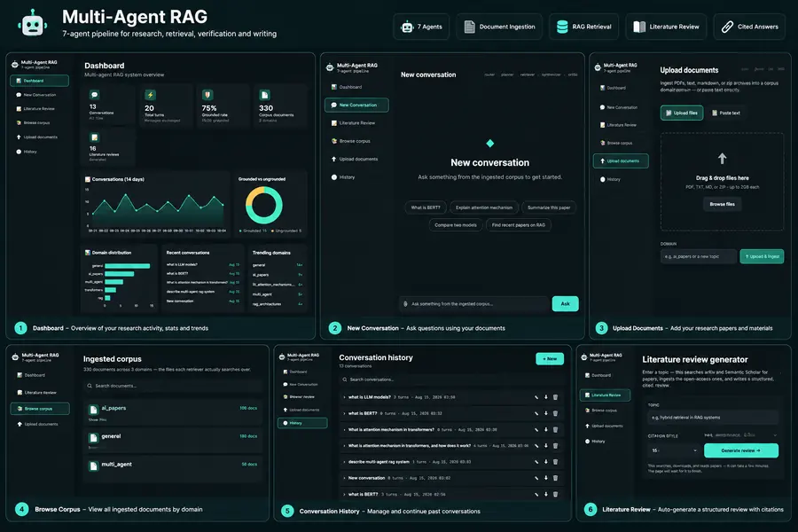Click the 'Browse files' button
This screenshot has height=532, width=798.
[722, 204]
